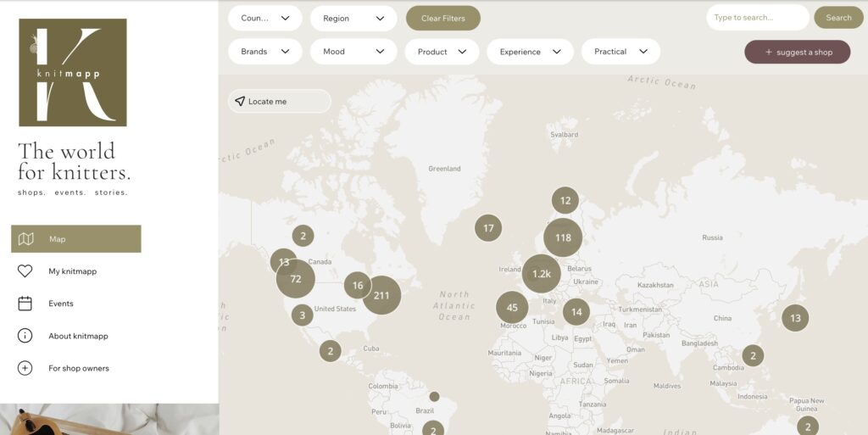Open the 2 cluster below Papua New Guinea
The image size is (868, 435).
pos(808,427)
